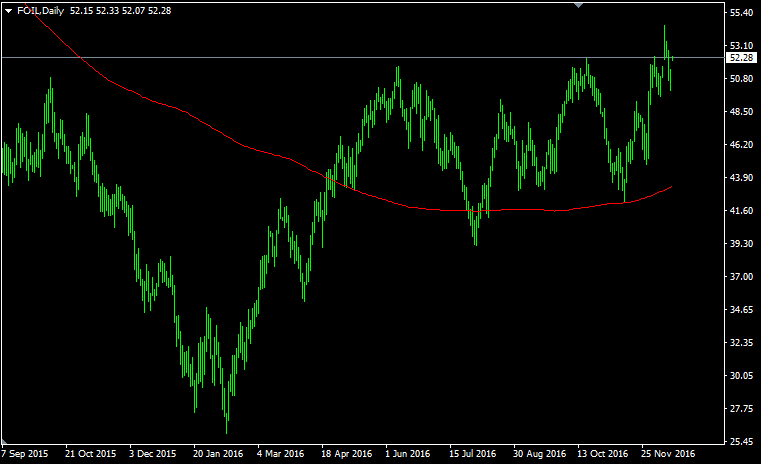761x464 pixels.
Task: Click the 25.45 price scale label
Action: (x=741, y=442)
